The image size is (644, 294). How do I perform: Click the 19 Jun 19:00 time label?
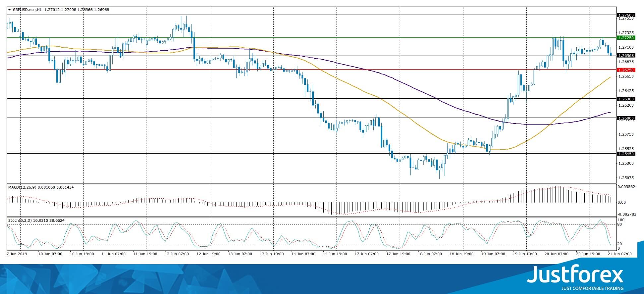[x=525, y=254]
